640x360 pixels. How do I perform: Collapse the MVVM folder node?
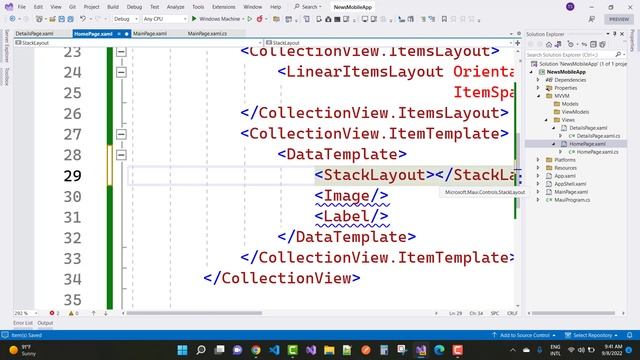point(538,96)
